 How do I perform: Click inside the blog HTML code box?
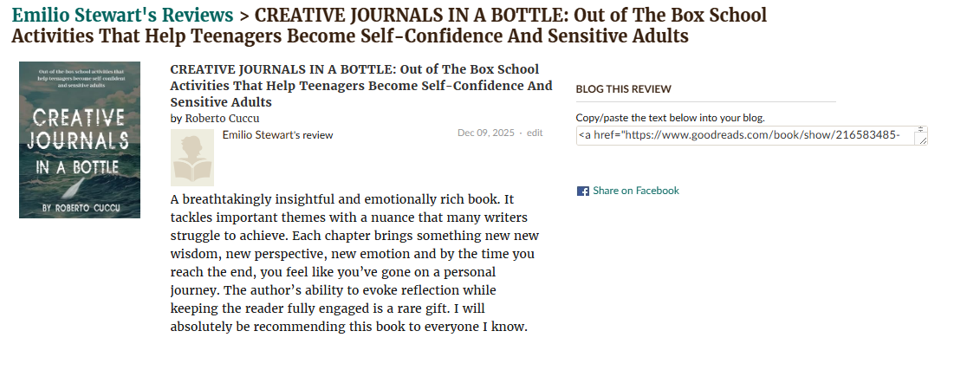tap(745, 135)
